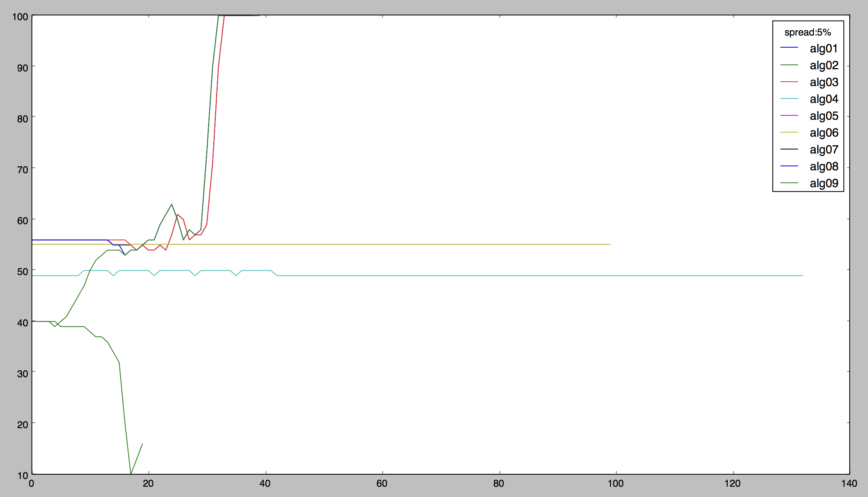Screen dimensions: 868x497
Task: Click the alg07 legend label
Action: tap(824, 149)
